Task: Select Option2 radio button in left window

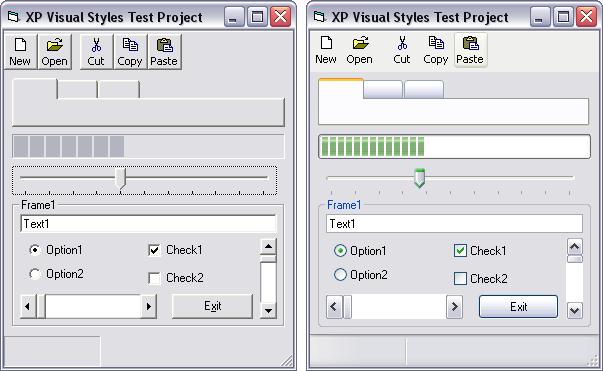Action: tap(35, 274)
